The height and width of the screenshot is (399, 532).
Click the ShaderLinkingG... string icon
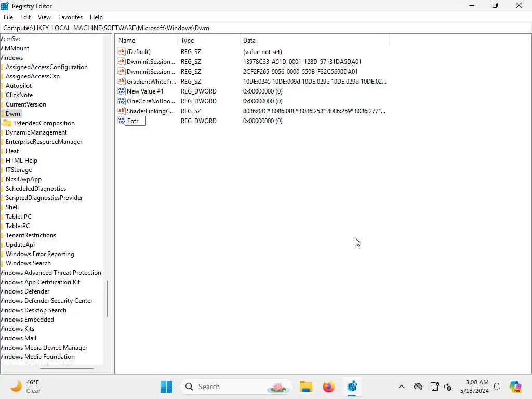click(122, 111)
